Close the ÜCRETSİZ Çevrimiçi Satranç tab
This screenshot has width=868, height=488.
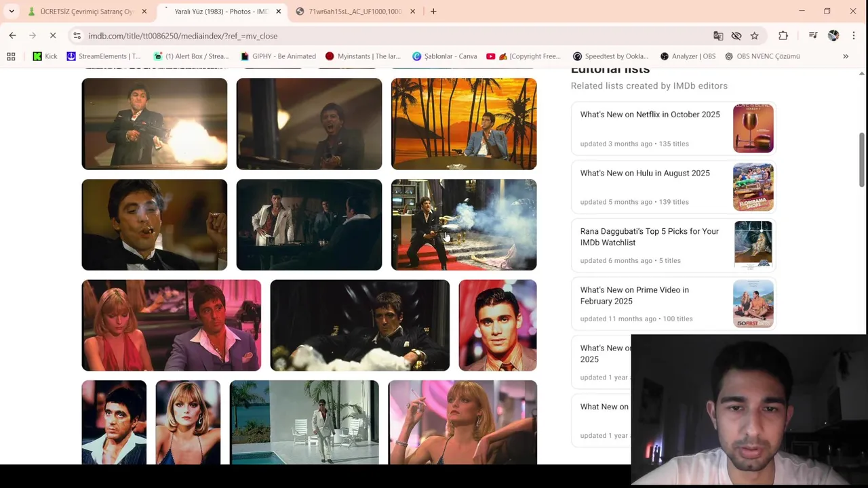pyautogui.click(x=144, y=12)
